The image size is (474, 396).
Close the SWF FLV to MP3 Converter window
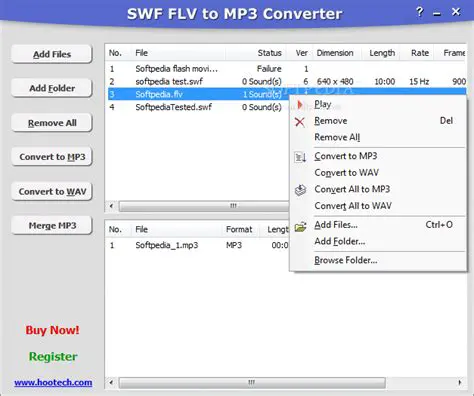coord(456,12)
